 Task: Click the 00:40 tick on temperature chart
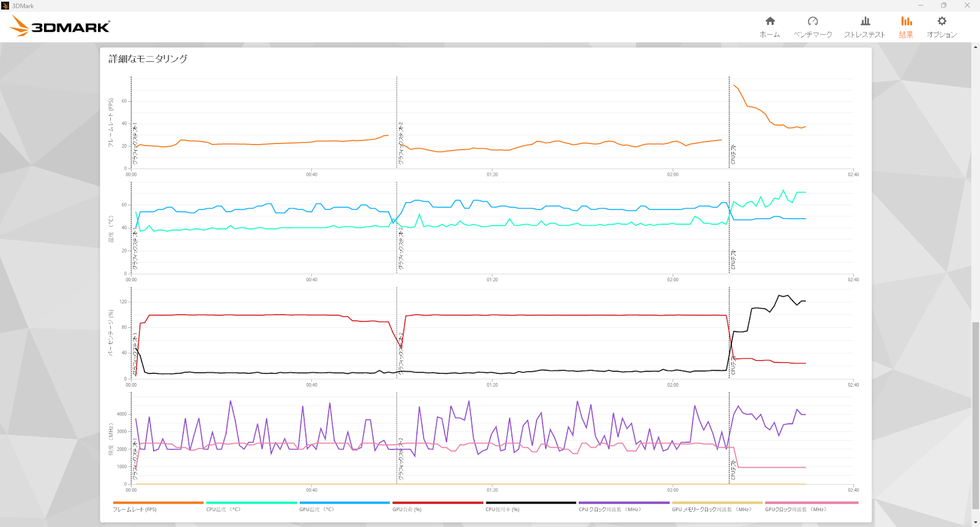(x=311, y=279)
